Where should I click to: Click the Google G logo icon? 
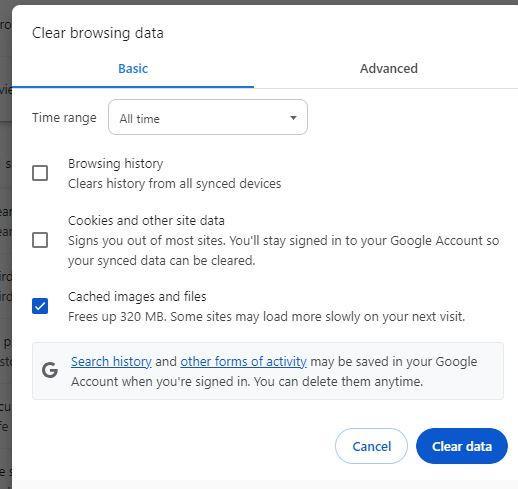click(x=50, y=370)
